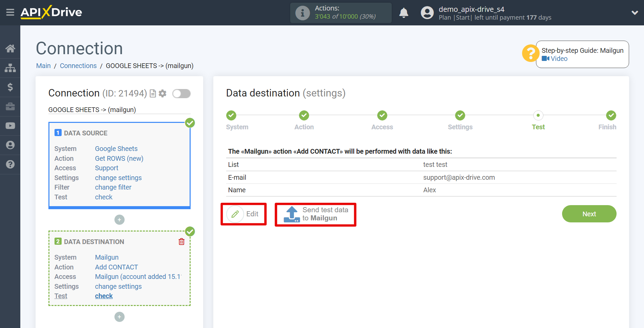This screenshot has height=328, width=644.
Task: Click the Connections breadcrumb link
Action: [78, 66]
